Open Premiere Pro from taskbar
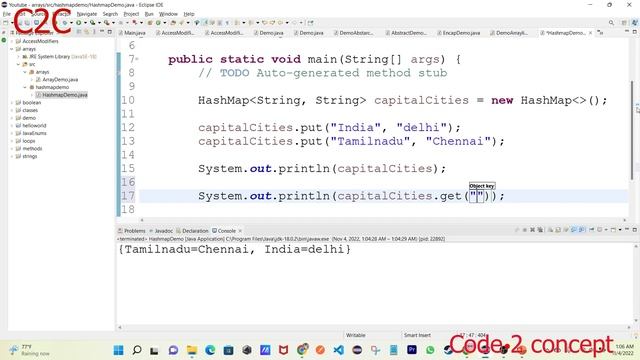This screenshot has height=360, width=640. coord(412,350)
